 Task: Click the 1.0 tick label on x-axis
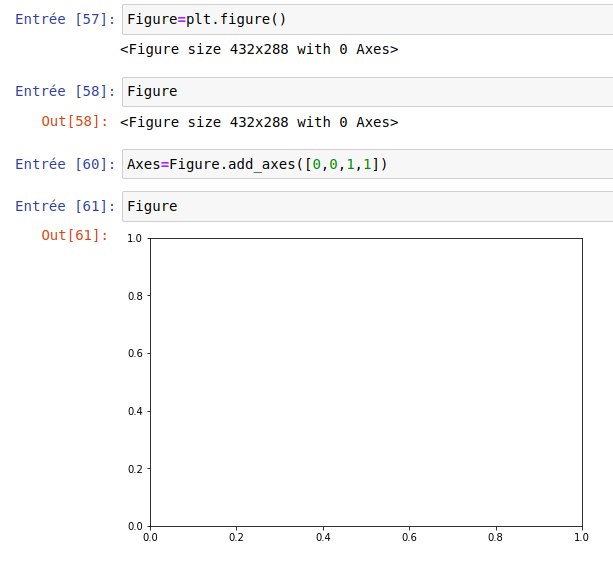pos(581,538)
